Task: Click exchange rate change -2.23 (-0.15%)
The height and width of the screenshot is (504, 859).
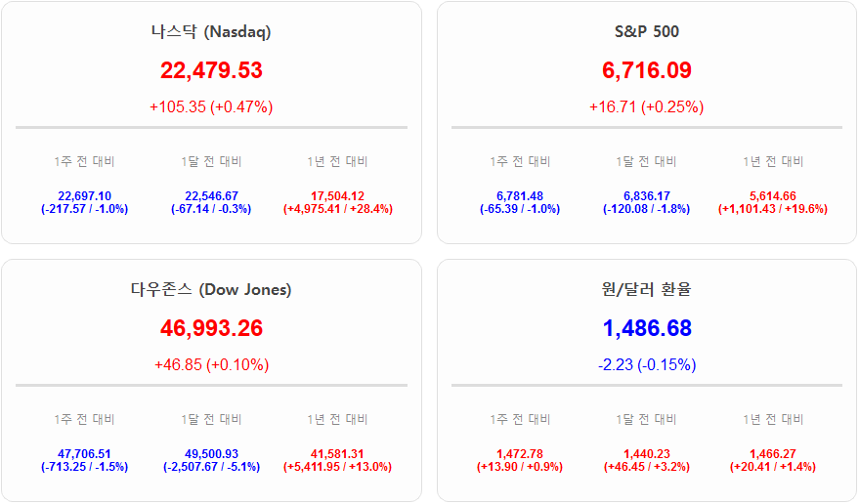Action: (x=646, y=364)
